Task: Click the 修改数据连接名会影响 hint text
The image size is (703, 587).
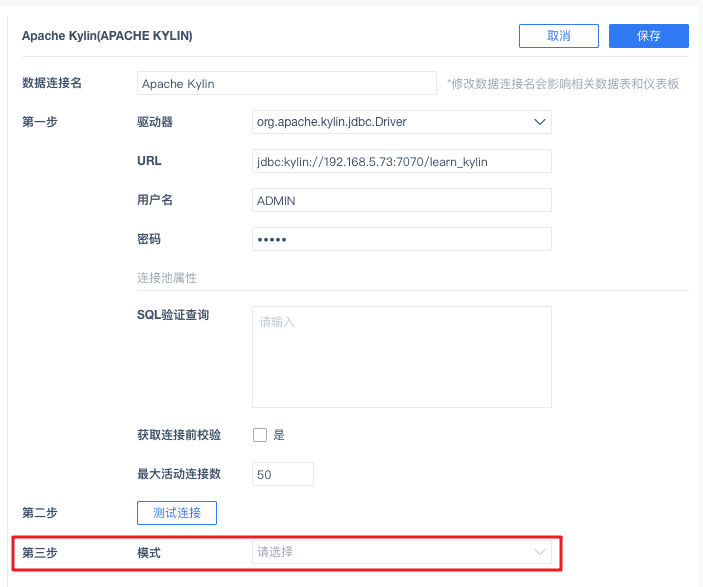Action: coord(563,84)
